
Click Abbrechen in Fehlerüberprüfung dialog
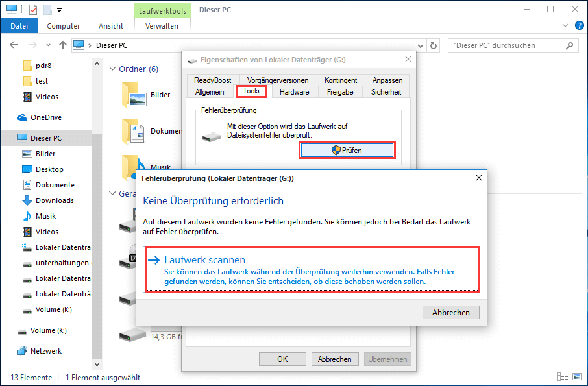pyautogui.click(x=451, y=312)
